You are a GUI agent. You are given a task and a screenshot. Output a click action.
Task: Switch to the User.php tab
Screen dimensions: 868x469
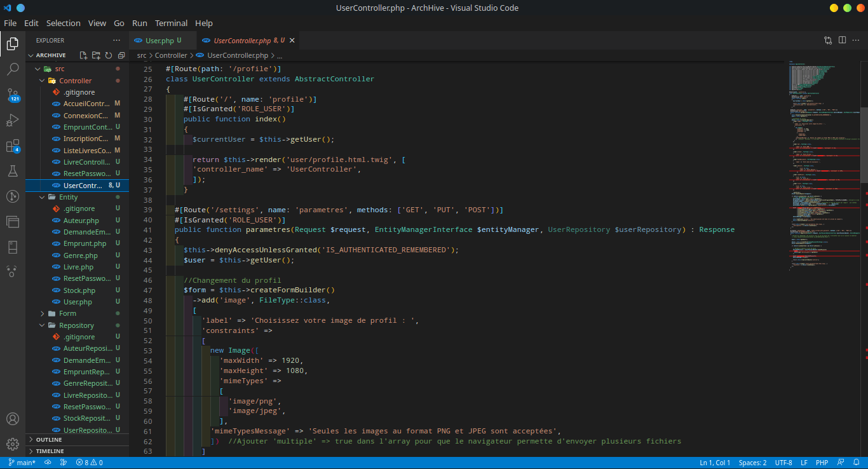[x=159, y=41]
